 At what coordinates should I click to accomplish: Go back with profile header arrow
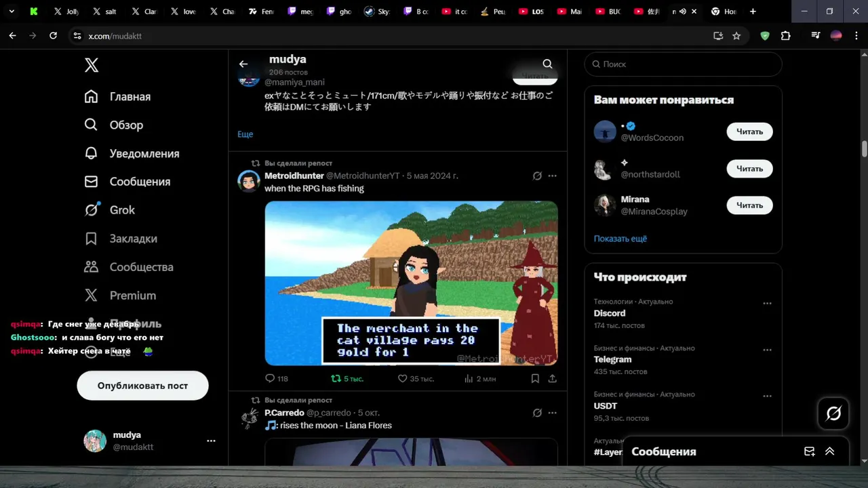[x=243, y=64]
